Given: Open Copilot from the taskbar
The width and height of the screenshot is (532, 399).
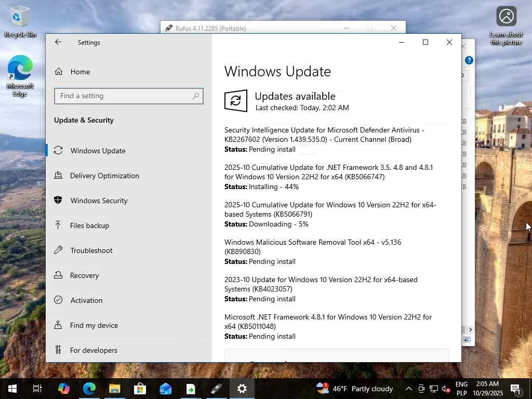Looking at the screenshot, I should click(x=64, y=389).
